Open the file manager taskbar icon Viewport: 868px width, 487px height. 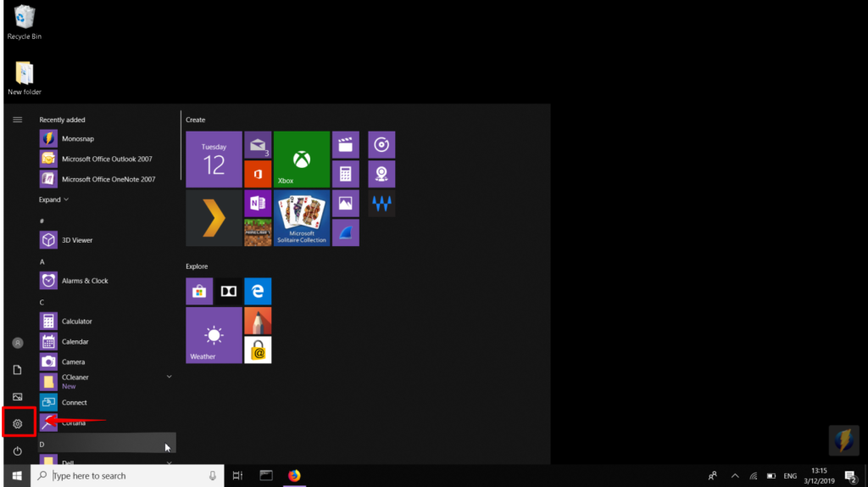266,476
